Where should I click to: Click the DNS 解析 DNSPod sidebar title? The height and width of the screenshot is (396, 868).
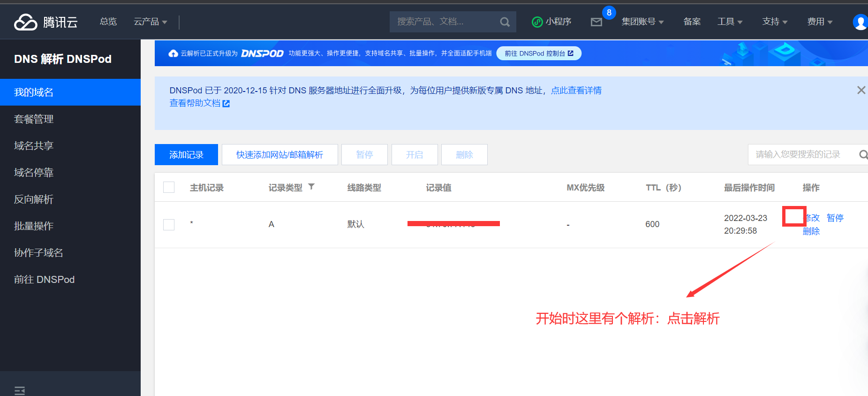coord(63,59)
